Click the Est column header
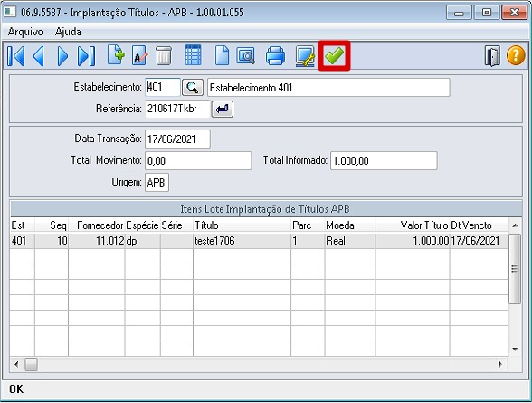Image resolution: width=532 pixels, height=403 pixels. coord(23,225)
